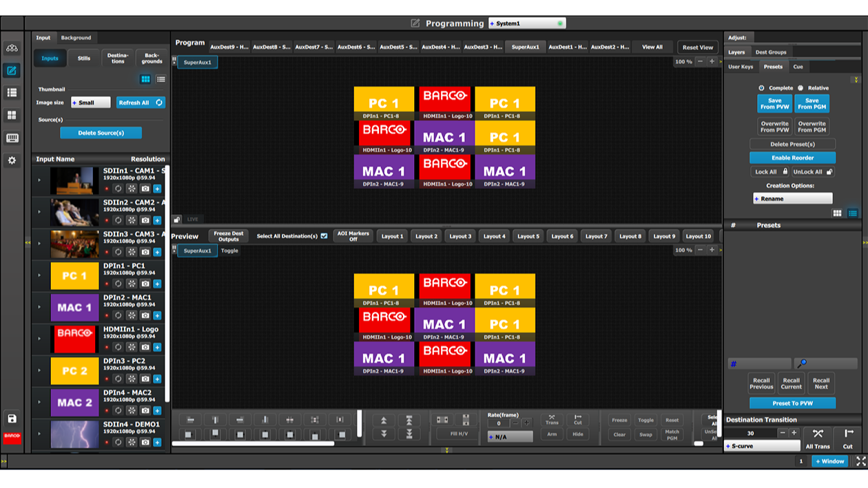Image resolution: width=868 pixels, height=488 pixels.
Task: Click Enable Reorder
Action: pyautogui.click(x=792, y=158)
